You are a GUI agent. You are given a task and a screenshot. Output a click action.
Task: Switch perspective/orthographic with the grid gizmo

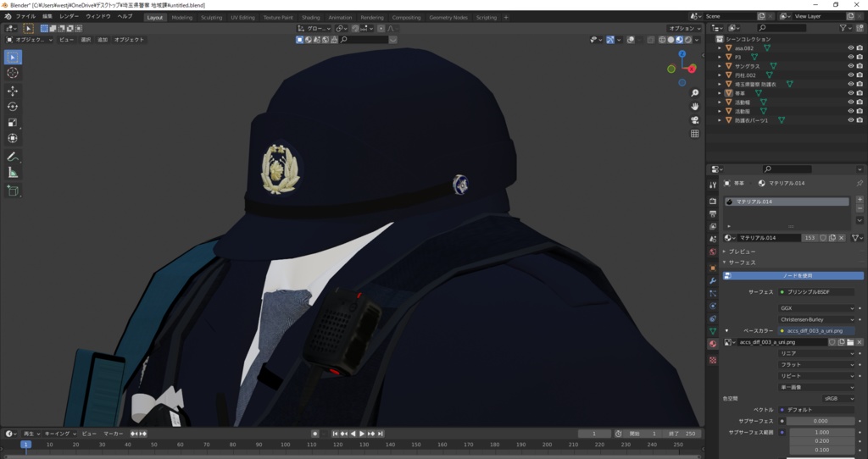point(695,133)
